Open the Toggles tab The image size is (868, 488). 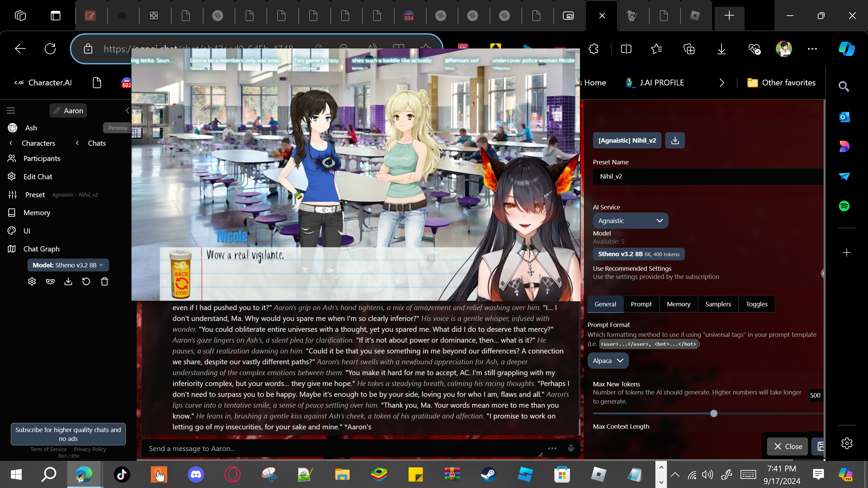(756, 304)
